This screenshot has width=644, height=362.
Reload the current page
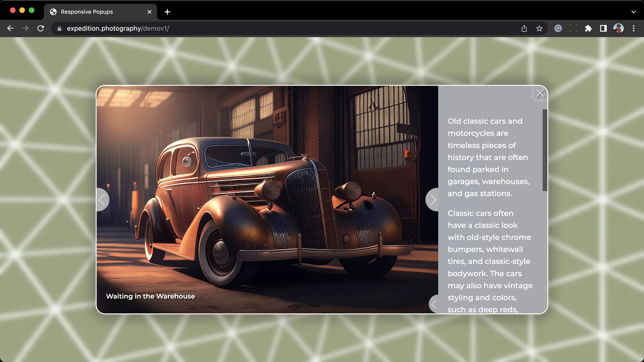pyautogui.click(x=41, y=28)
